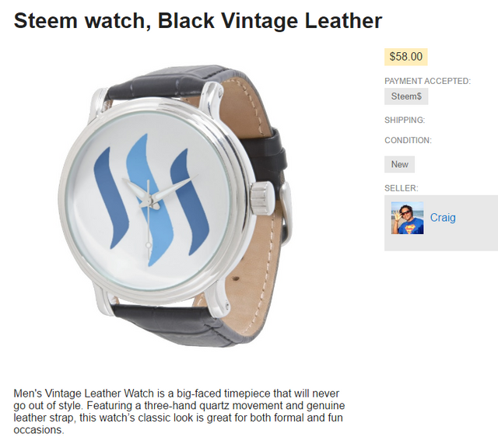Click the Steem logo on watch face
Screen dimensions: 498x448
tap(151, 200)
